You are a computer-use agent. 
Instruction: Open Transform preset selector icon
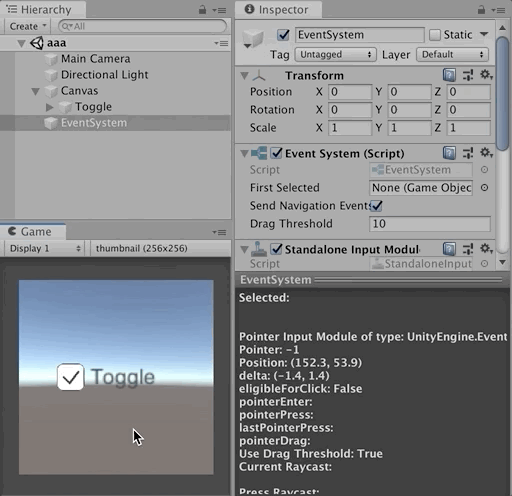point(468,75)
